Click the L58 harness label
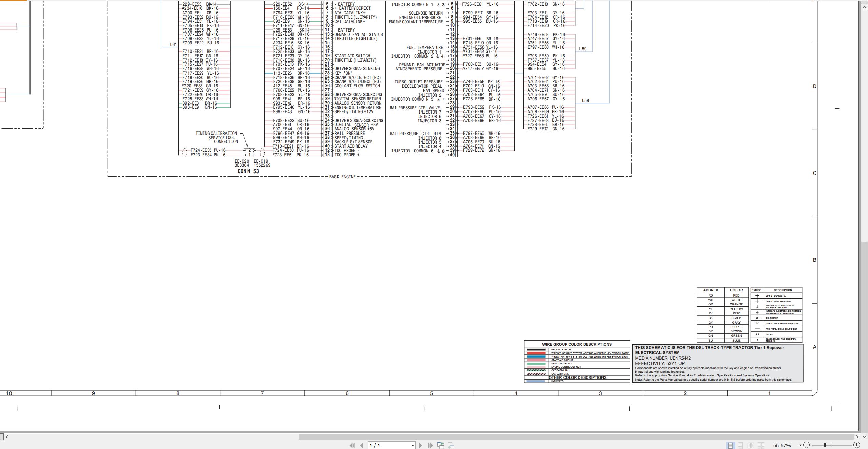The image size is (868, 449). 585,100
